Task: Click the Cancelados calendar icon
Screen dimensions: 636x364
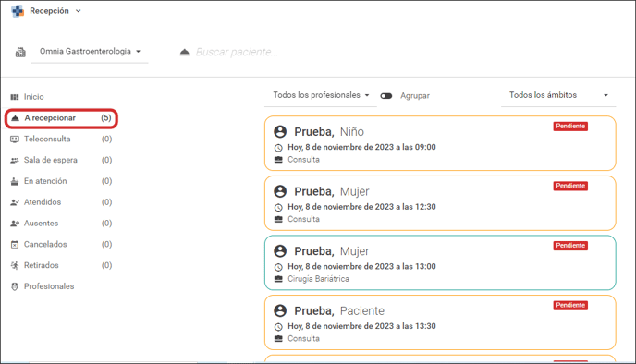Action: pyautogui.click(x=15, y=245)
